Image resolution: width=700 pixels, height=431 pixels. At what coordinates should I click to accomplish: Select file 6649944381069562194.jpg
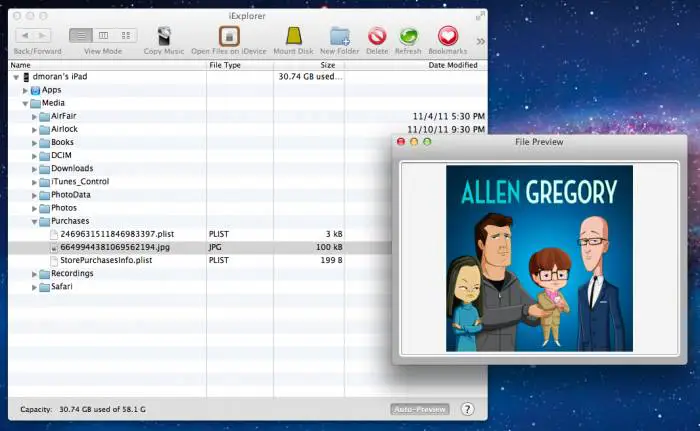(x=115, y=247)
